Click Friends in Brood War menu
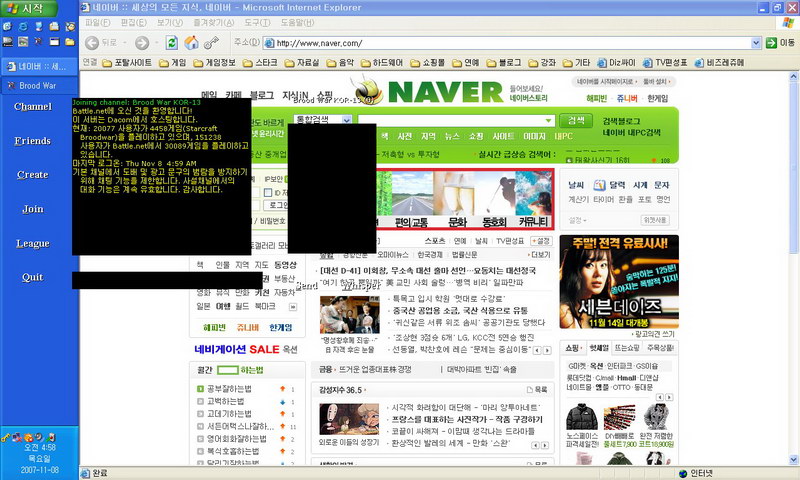The image size is (800, 480). pos(33,141)
